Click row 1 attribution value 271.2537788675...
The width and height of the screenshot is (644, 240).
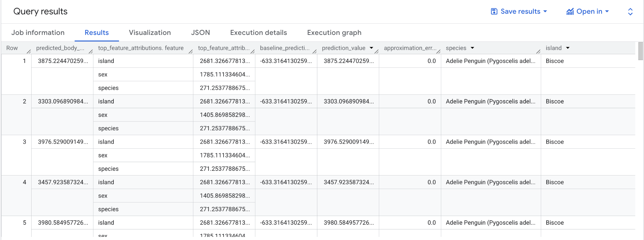click(x=225, y=88)
